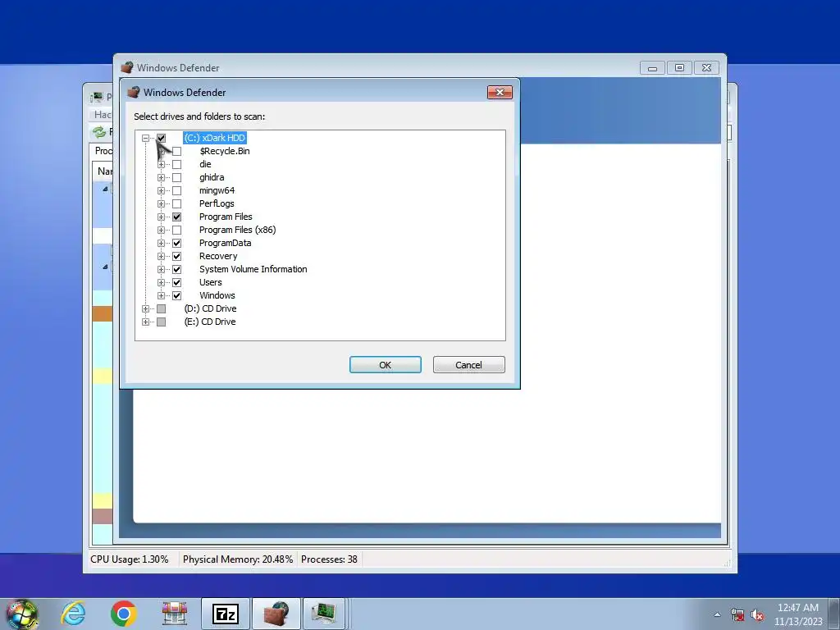Click the Refresh icon in Process Hacker
This screenshot has width=840, height=630.
pos(99,132)
